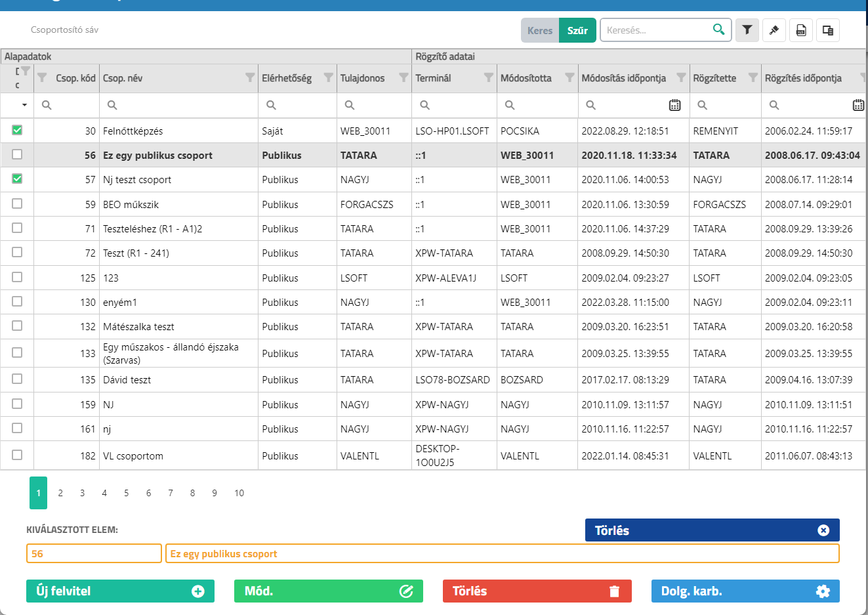Sort by Rögzítés időpontja column header
868x615 pixels.
(x=803, y=78)
